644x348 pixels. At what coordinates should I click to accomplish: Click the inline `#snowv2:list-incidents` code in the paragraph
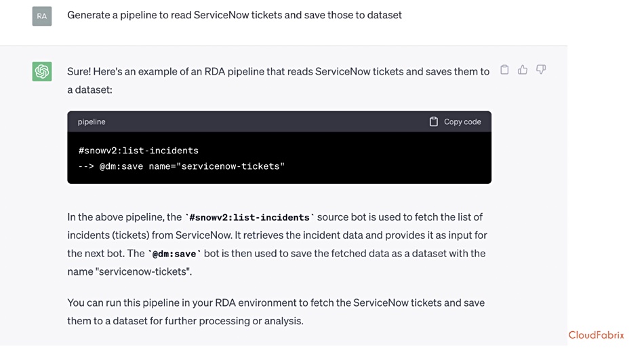pos(249,217)
